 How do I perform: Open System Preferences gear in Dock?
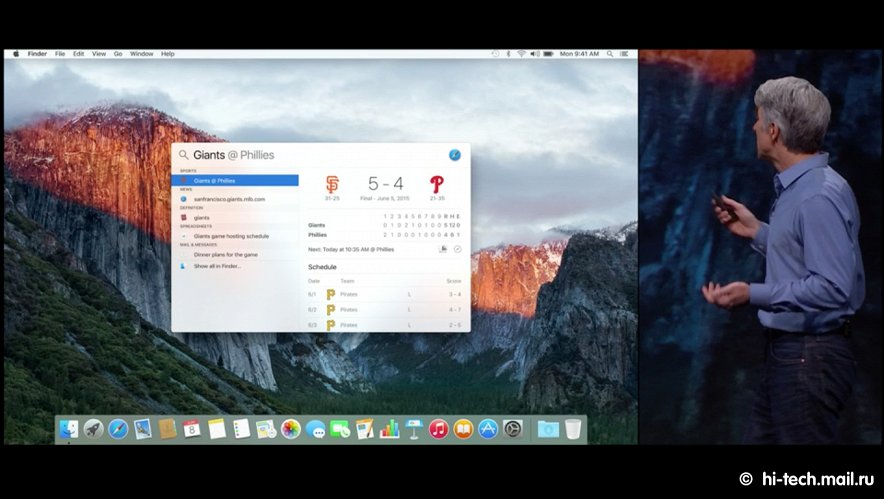[513, 429]
